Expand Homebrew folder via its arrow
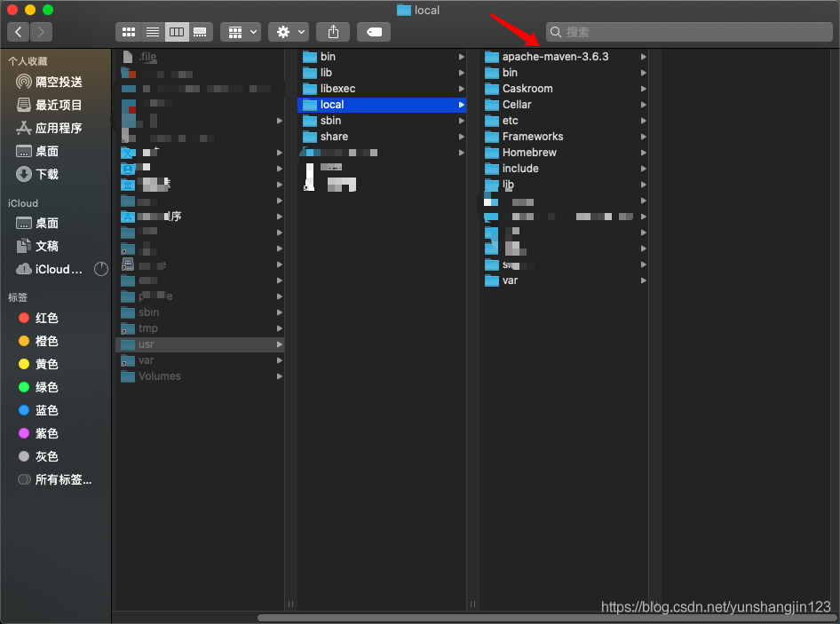The width and height of the screenshot is (840, 624). pos(644,153)
